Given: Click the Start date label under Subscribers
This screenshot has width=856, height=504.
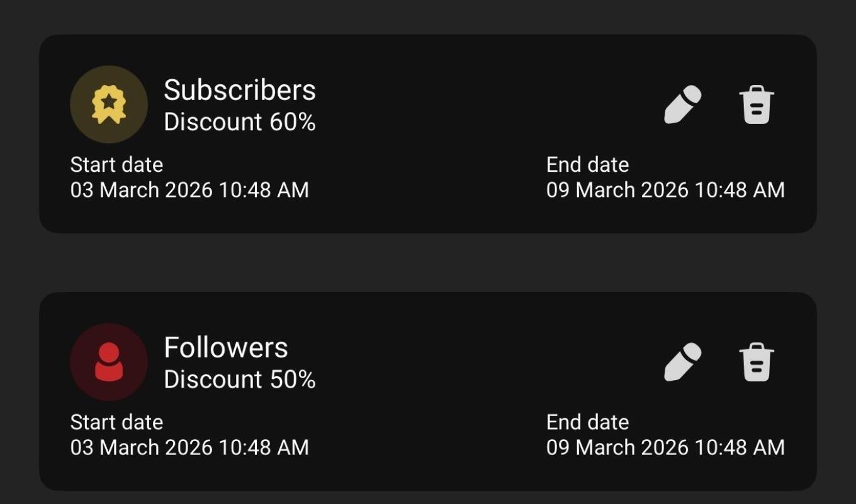Looking at the screenshot, I should [x=116, y=165].
